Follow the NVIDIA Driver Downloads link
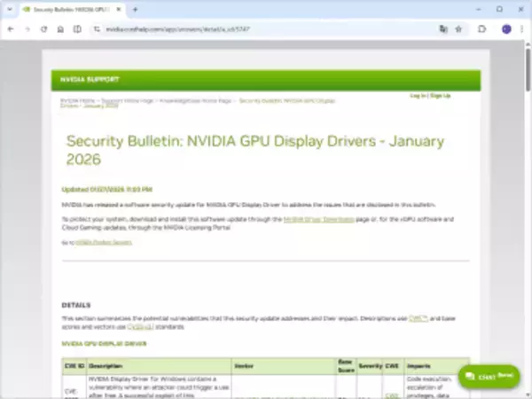The width and height of the screenshot is (532, 399). coord(319,220)
